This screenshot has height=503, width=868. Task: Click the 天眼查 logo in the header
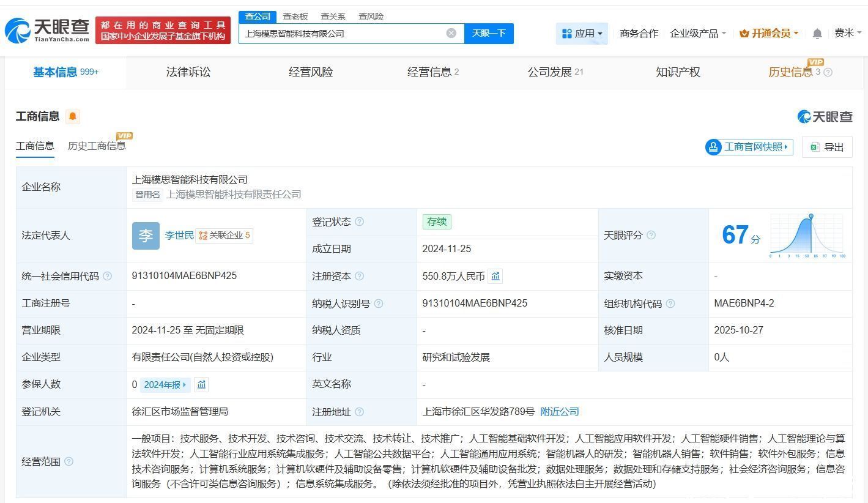point(46,30)
